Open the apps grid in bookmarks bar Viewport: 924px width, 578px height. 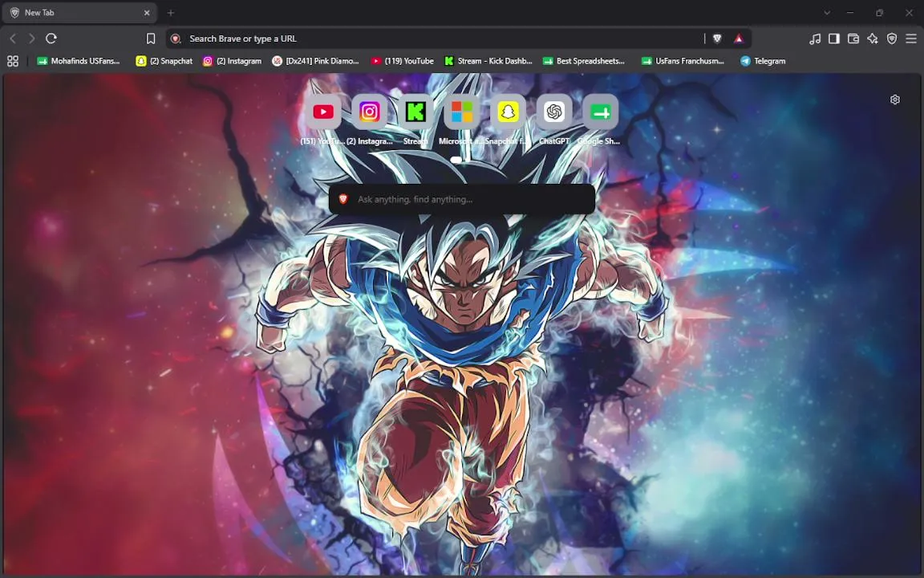(x=12, y=61)
